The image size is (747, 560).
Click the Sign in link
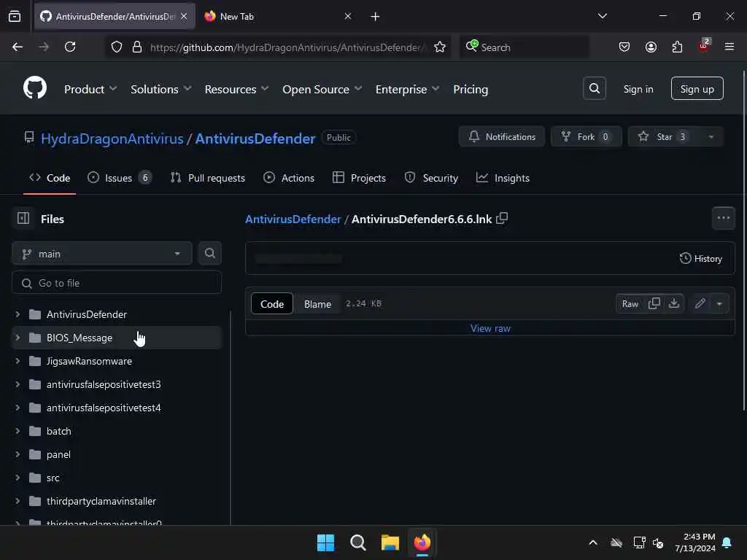tap(638, 89)
